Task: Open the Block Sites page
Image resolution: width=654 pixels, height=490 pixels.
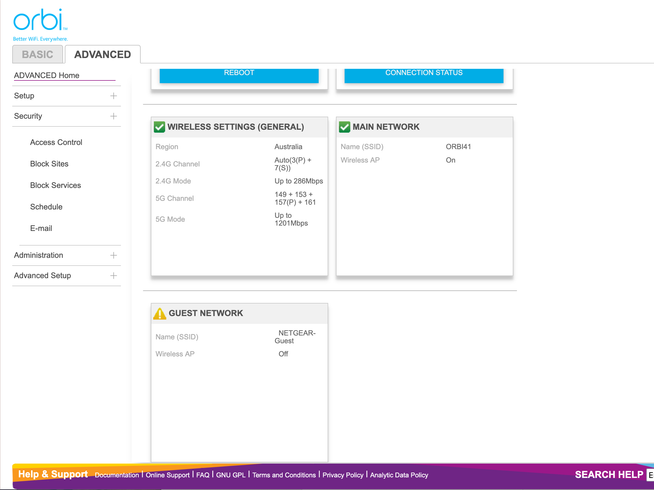Action: point(49,164)
